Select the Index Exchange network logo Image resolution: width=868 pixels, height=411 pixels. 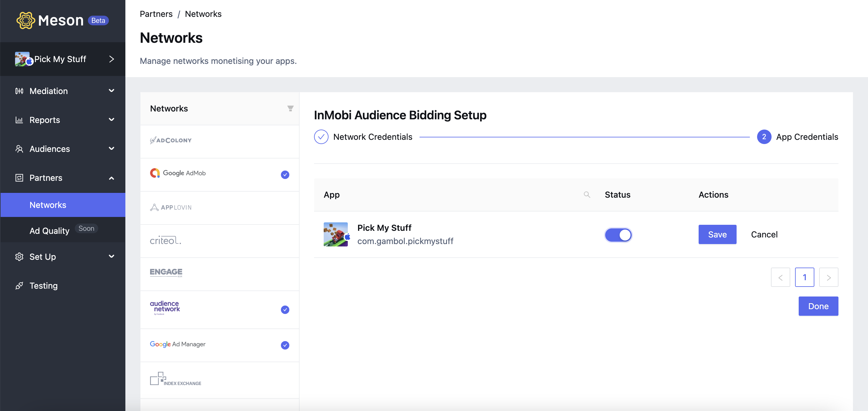175,379
